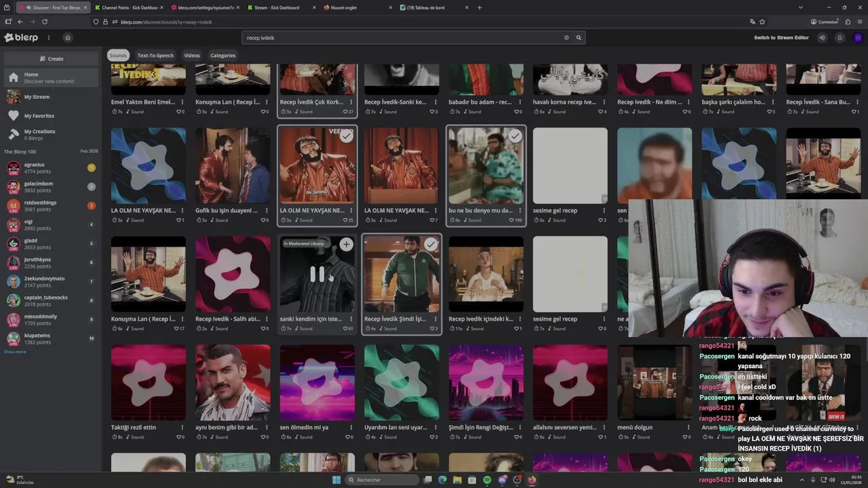Open Spotify from taskbar
Image resolution: width=868 pixels, height=488 pixels.
(487, 480)
